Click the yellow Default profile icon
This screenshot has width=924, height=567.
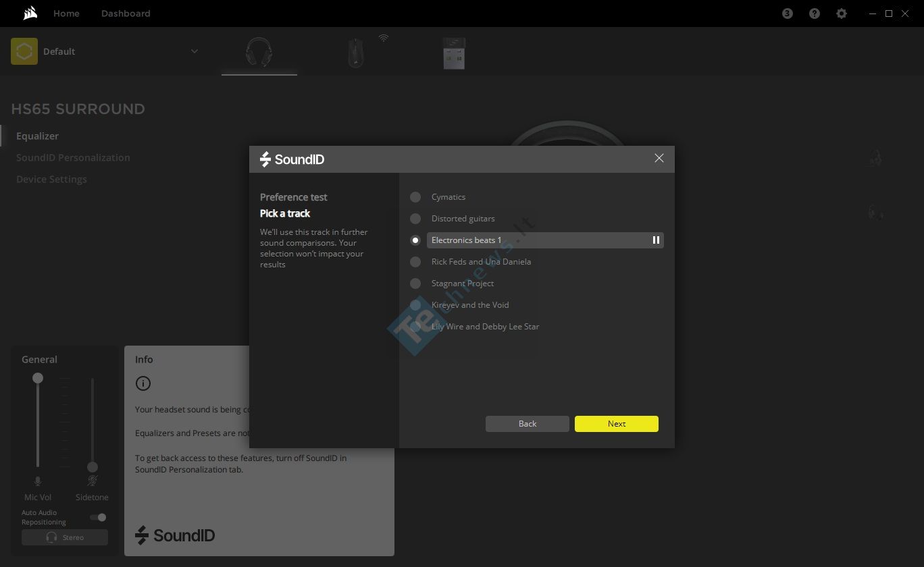tap(24, 51)
